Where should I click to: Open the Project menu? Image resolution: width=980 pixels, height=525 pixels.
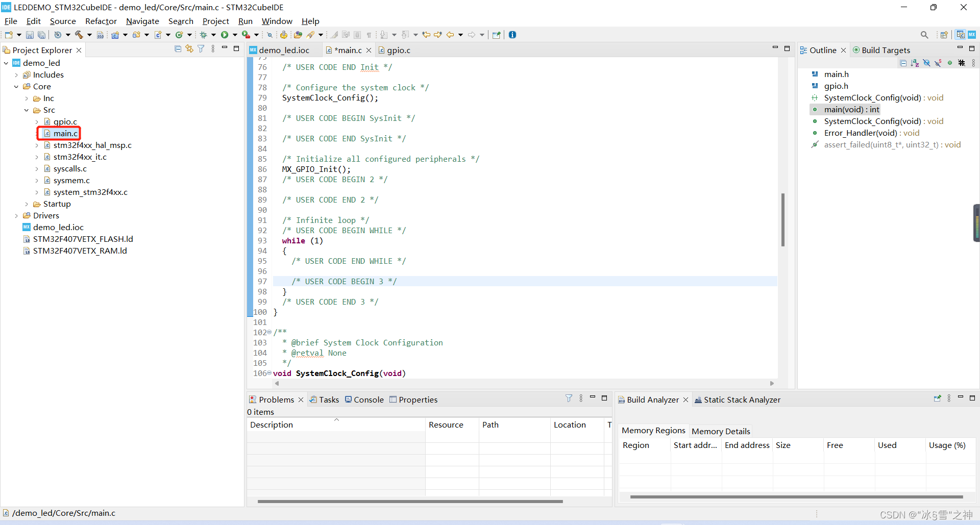pos(215,21)
